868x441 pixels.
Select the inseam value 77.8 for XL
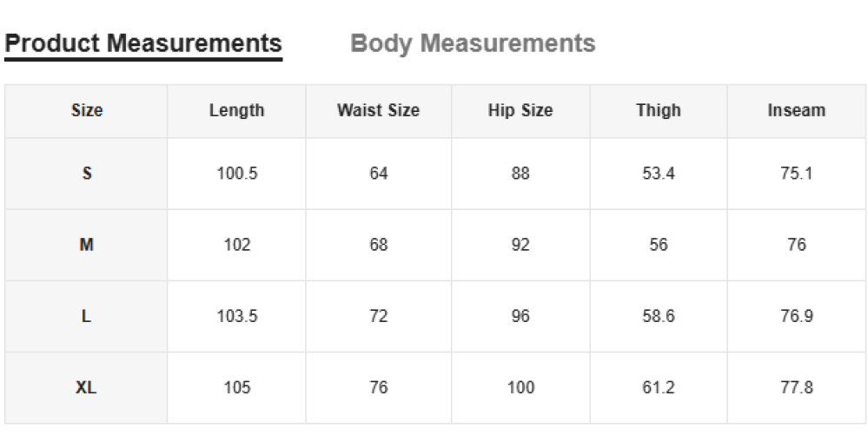click(x=797, y=387)
